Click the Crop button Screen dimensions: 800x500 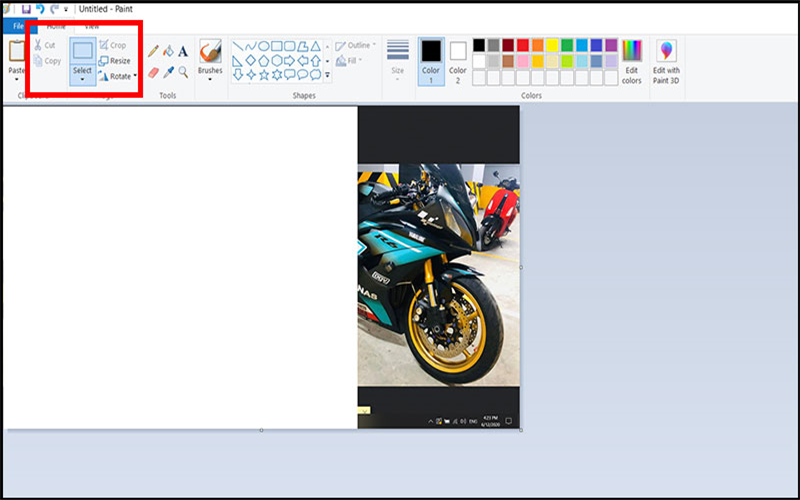coord(113,45)
